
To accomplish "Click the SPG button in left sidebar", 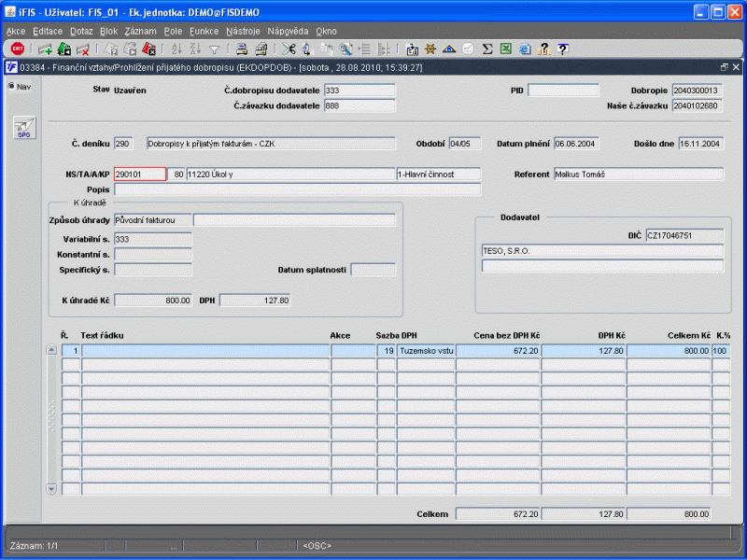I will pyautogui.click(x=24, y=128).
